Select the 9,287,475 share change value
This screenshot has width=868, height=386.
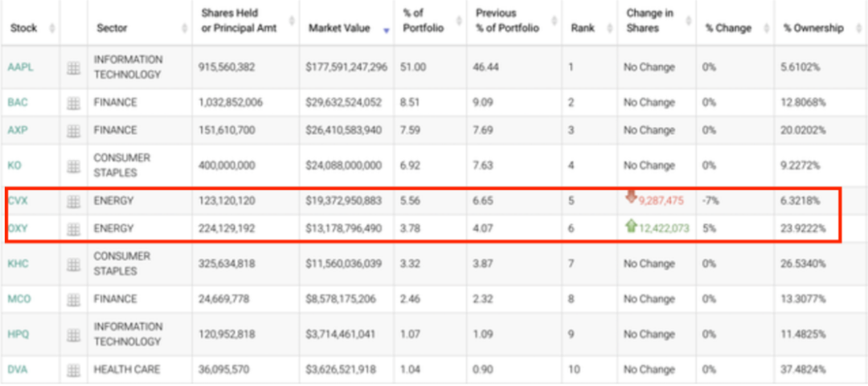click(x=661, y=202)
